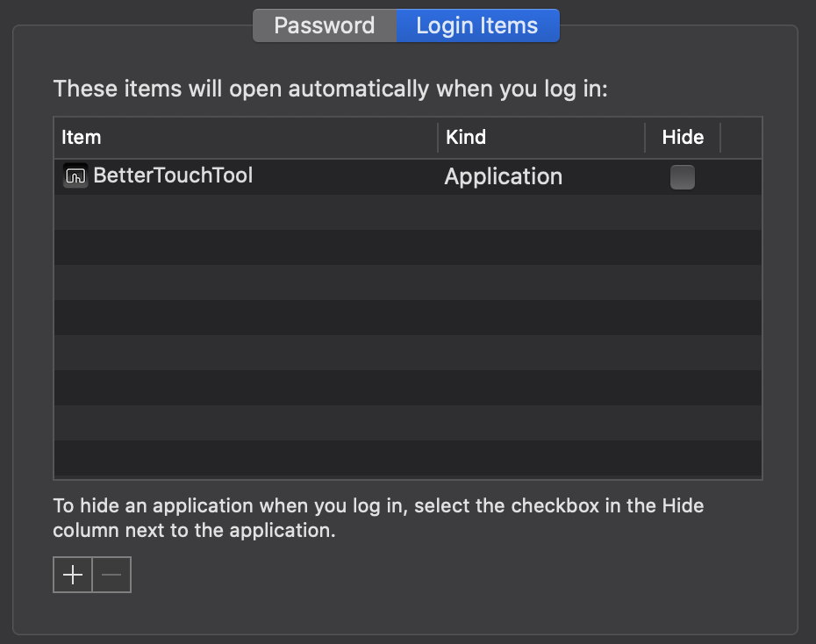Click divider between Kind and Hide headers

click(645, 138)
